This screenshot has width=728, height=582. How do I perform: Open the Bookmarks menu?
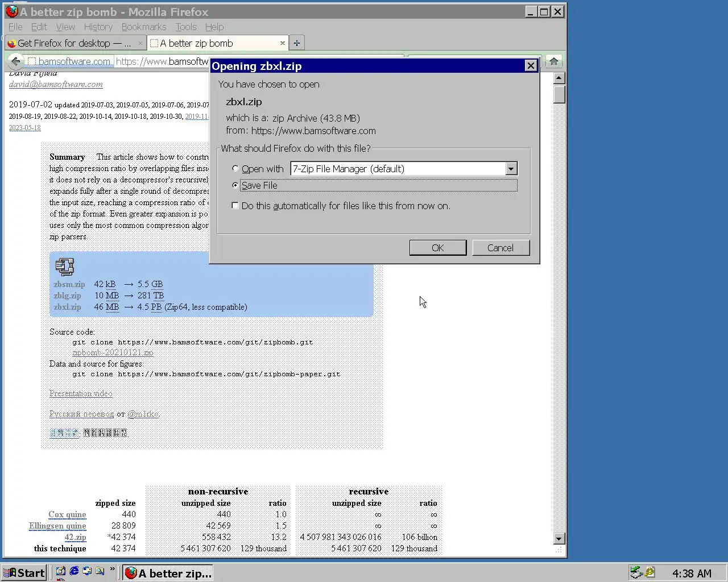point(144,27)
